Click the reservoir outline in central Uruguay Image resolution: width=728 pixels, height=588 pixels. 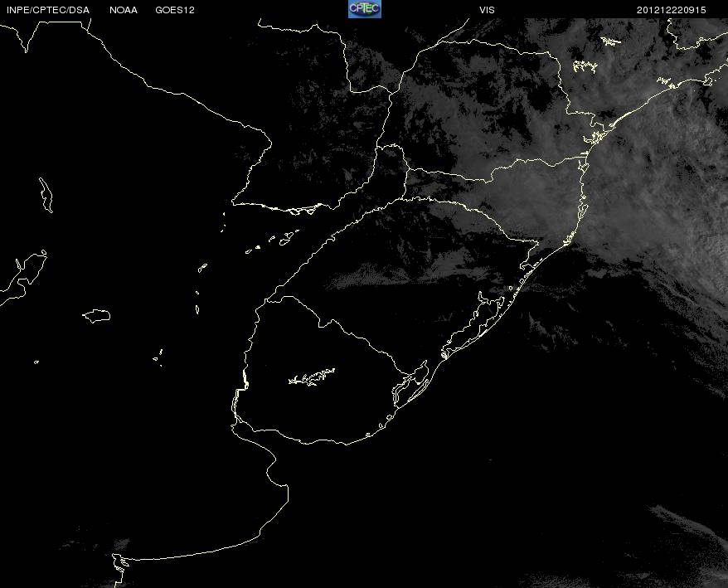(x=312, y=377)
